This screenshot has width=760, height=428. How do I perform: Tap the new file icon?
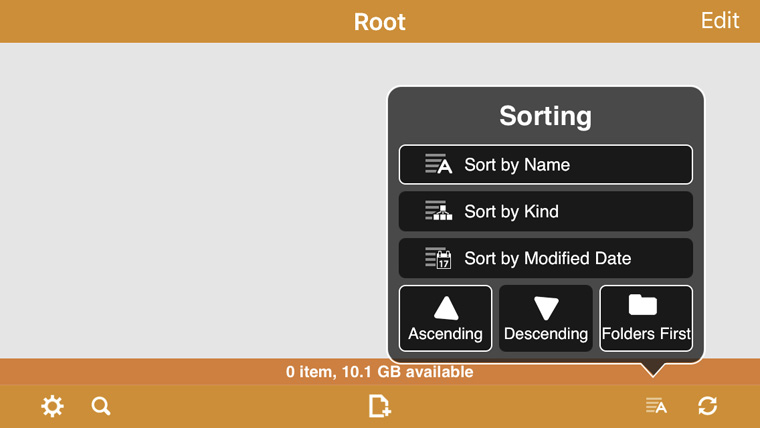pos(380,406)
